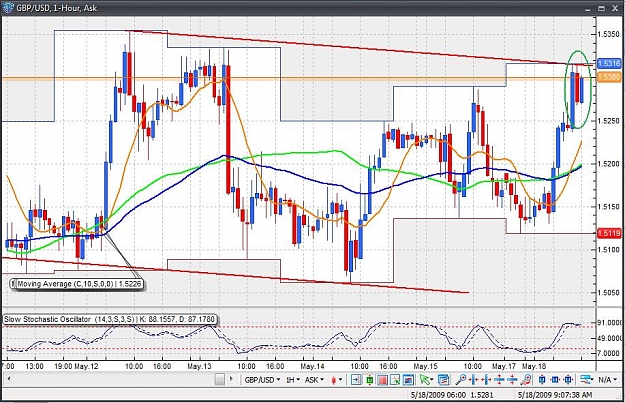Screen dimensions: 625x403
Task: Open the 1H timeframe dropdown
Action: coord(292,379)
